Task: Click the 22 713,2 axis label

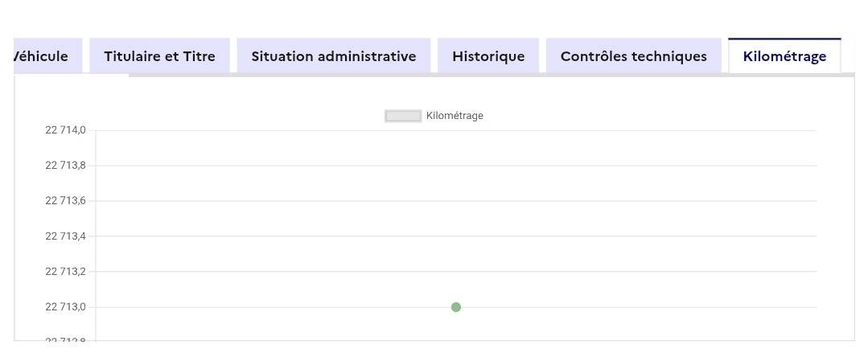Action: pyautogui.click(x=65, y=272)
